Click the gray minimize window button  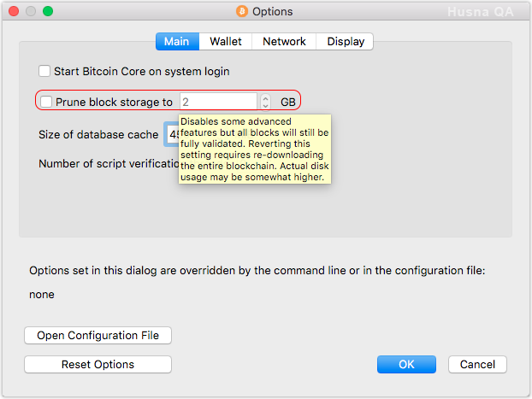coord(31,11)
